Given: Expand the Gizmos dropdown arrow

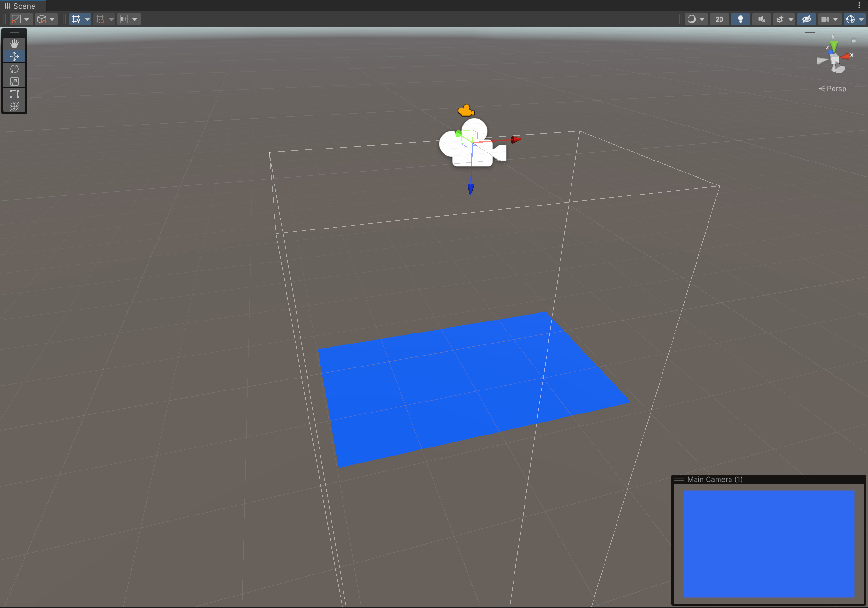Looking at the screenshot, I should coord(861,19).
